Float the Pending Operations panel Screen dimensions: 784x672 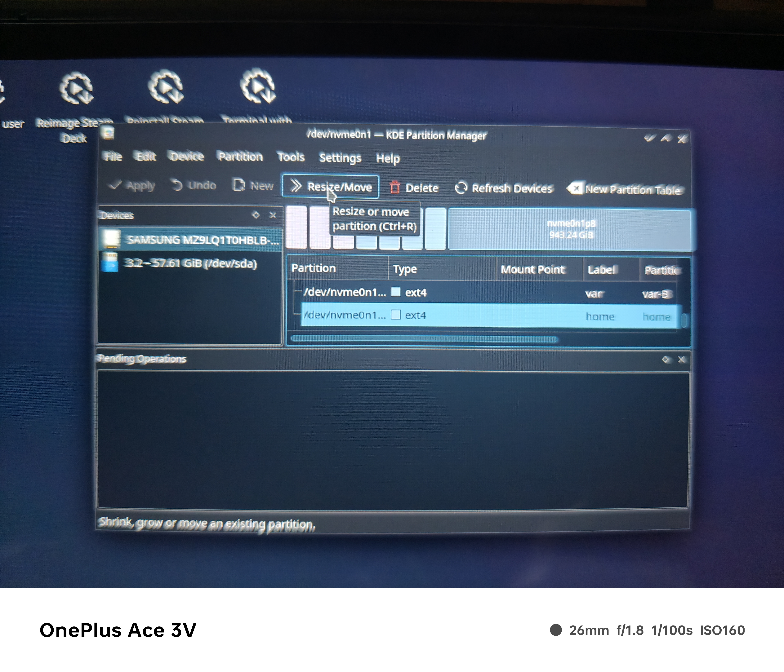(666, 360)
